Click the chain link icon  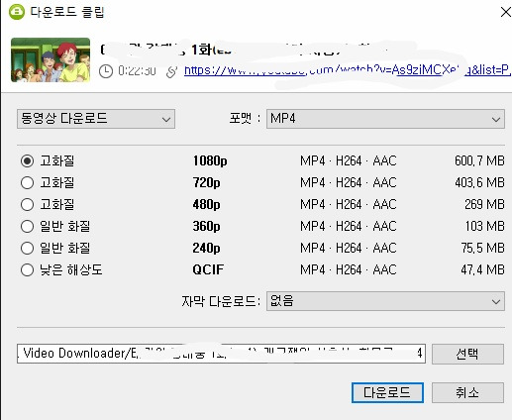click(172, 71)
